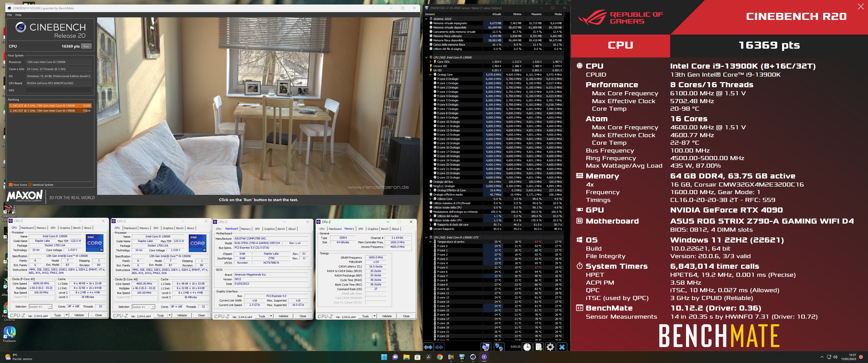Open Cinebench Help menu

18,15
